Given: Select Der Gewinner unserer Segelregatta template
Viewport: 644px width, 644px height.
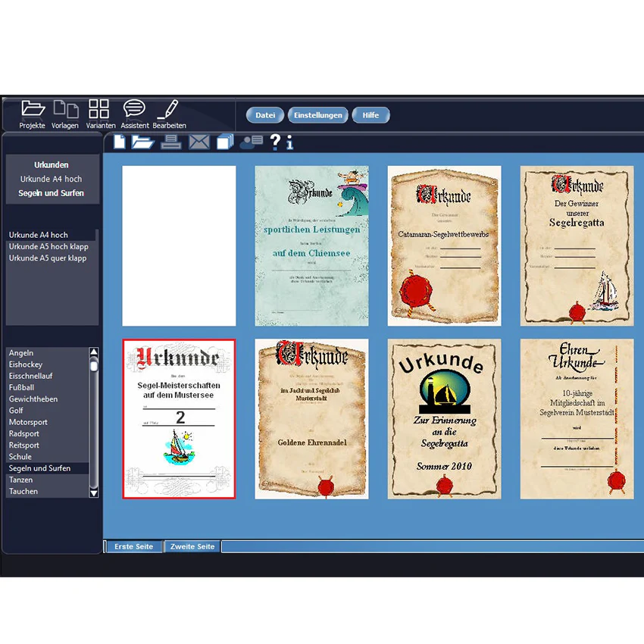Looking at the screenshot, I should [x=577, y=245].
